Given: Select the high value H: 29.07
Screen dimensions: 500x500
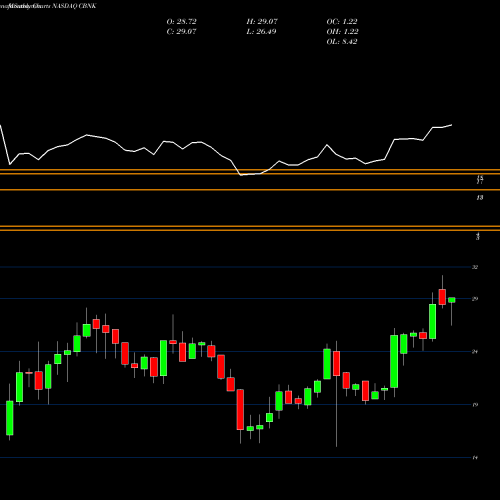Looking at the screenshot, I should [x=262, y=22].
